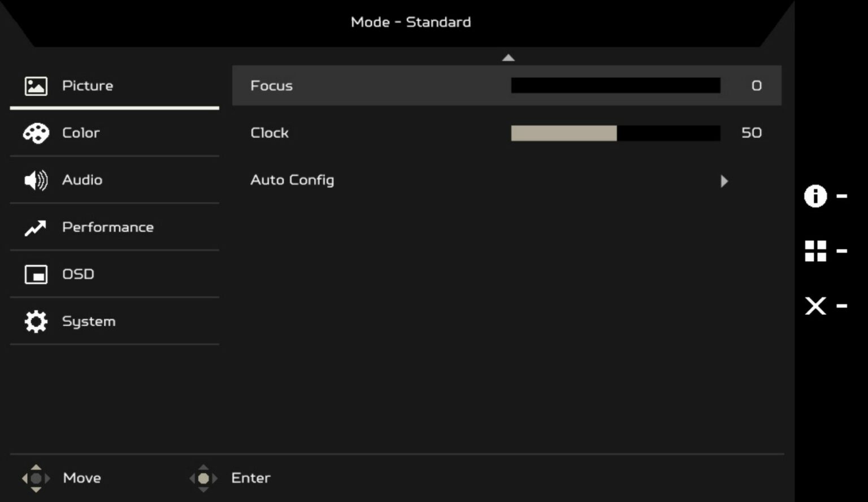This screenshot has width=868, height=502.
Task: Click the Audio speaker icon
Action: click(36, 180)
